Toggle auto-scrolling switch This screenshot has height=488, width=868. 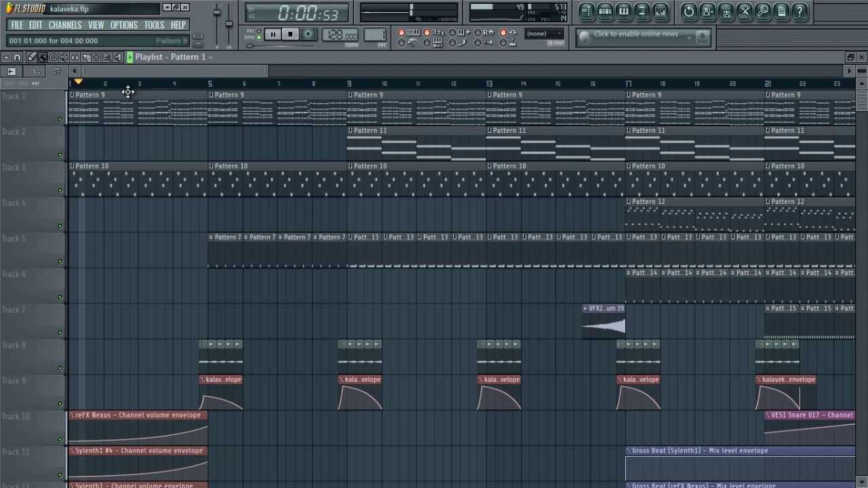(x=477, y=42)
